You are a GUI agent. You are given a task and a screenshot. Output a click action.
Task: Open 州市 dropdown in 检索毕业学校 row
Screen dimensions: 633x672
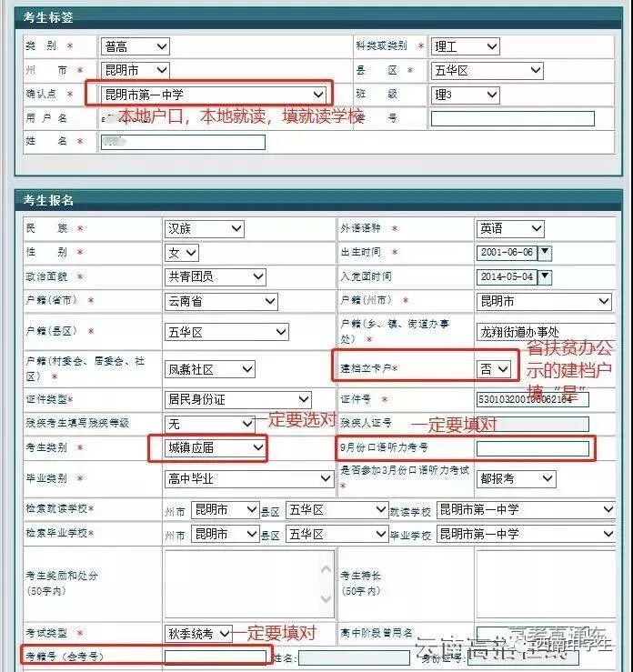[x=225, y=534]
